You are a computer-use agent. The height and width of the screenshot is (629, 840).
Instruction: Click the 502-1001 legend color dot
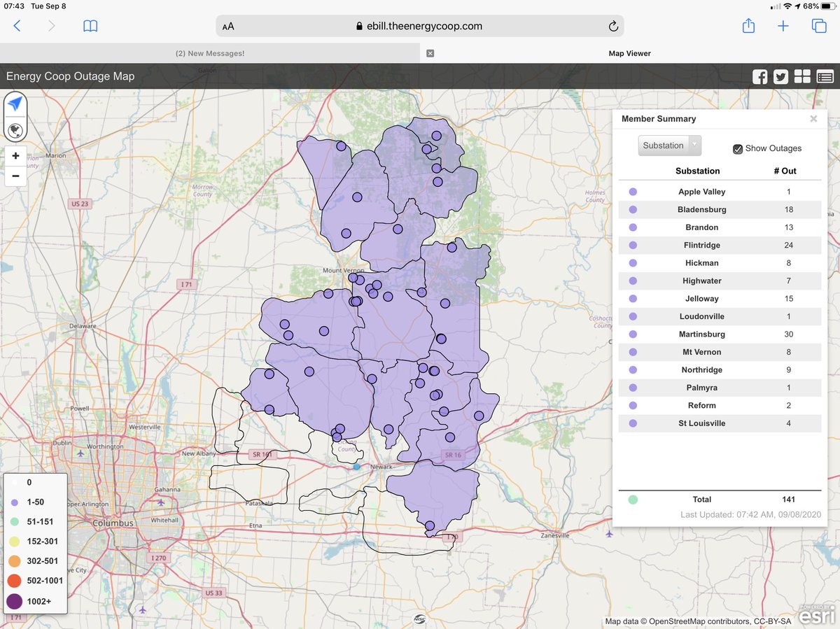pyautogui.click(x=14, y=581)
